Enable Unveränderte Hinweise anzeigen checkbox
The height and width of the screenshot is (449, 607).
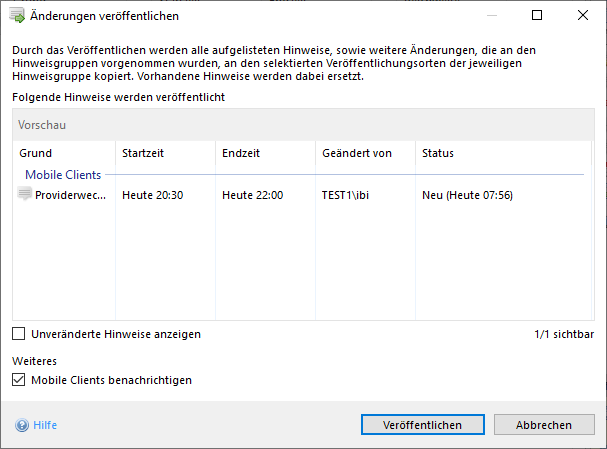(x=19, y=334)
